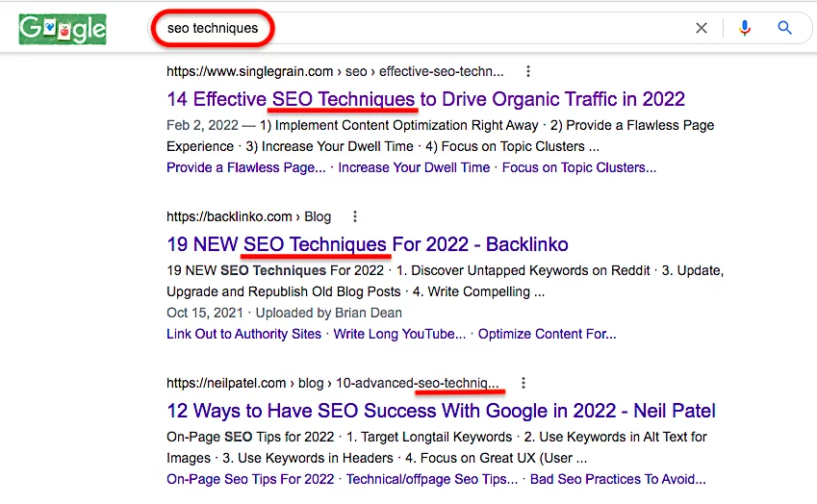
Task: Open more options for backlinko.com result
Action: coord(355,216)
